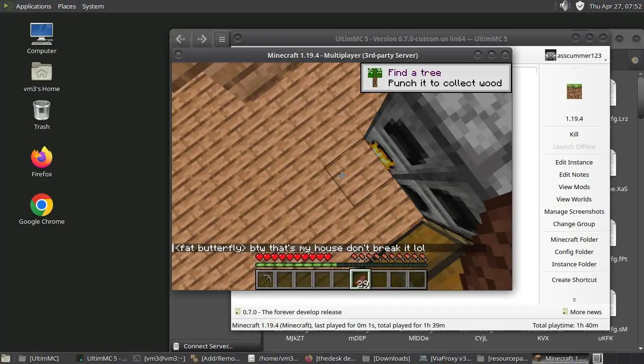
Task: Open Minecraft Folder
Action: (574, 239)
